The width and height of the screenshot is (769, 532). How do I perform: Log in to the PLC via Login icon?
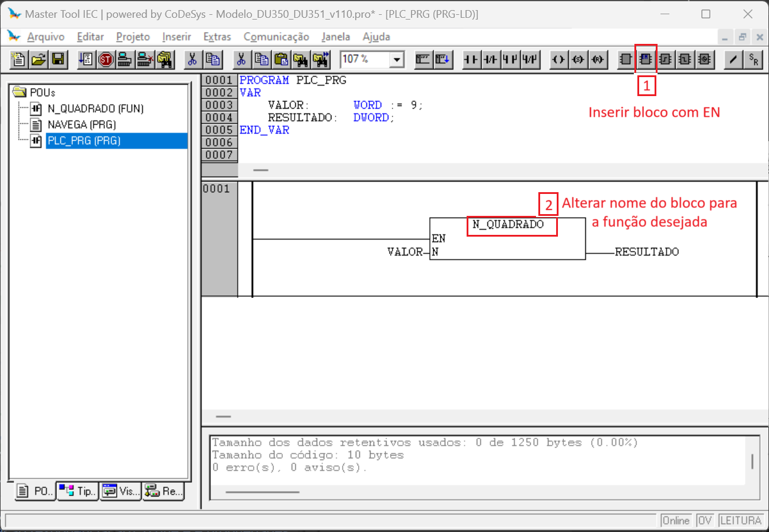pyautogui.click(x=125, y=59)
